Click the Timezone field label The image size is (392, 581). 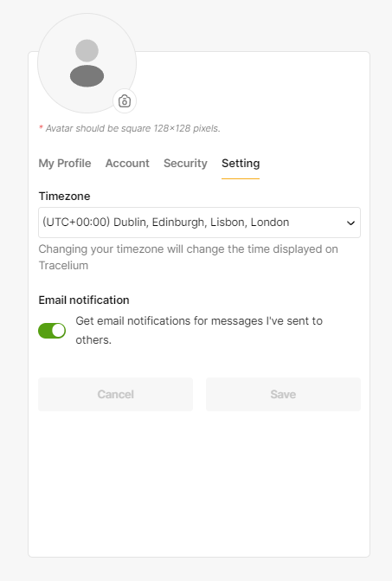tap(64, 196)
